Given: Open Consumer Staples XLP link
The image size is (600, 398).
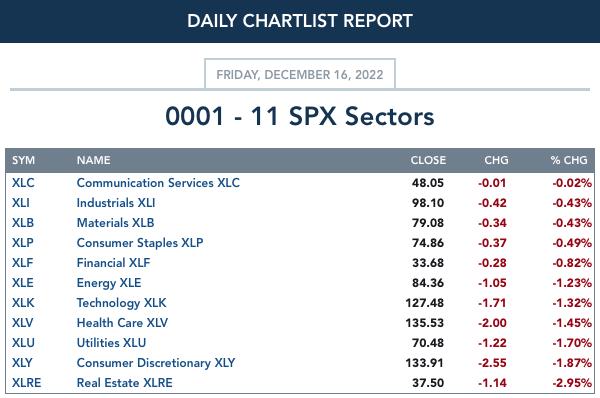Looking at the screenshot, I should pos(140,243).
